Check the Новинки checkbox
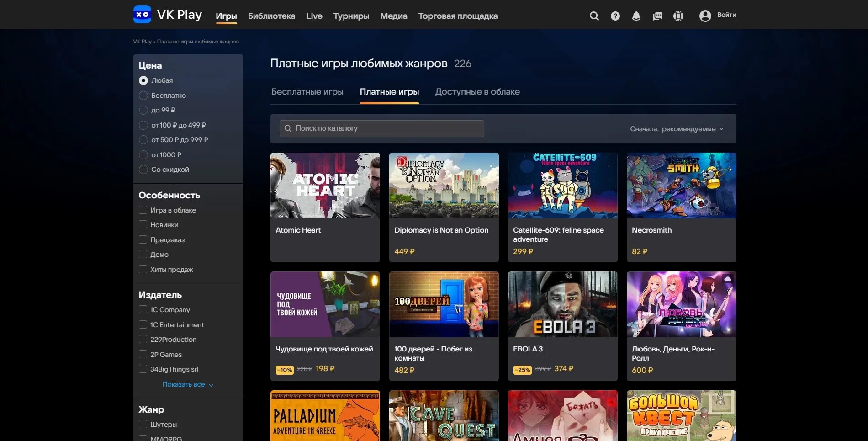The image size is (868, 441). pos(143,224)
